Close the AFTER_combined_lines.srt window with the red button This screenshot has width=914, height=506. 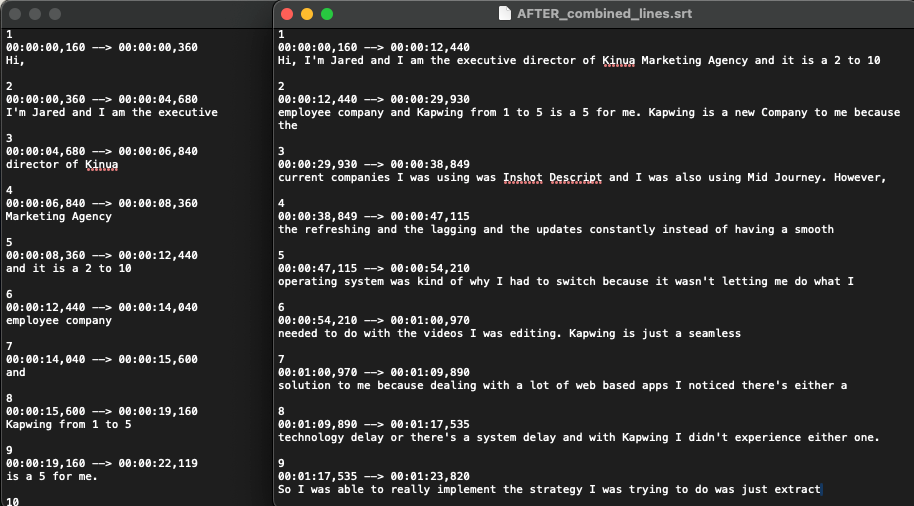tap(287, 14)
